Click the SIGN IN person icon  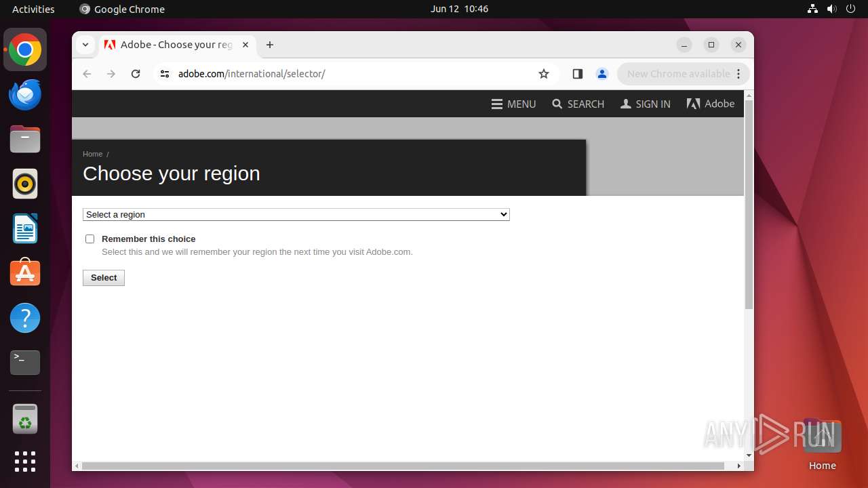(x=626, y=104)
